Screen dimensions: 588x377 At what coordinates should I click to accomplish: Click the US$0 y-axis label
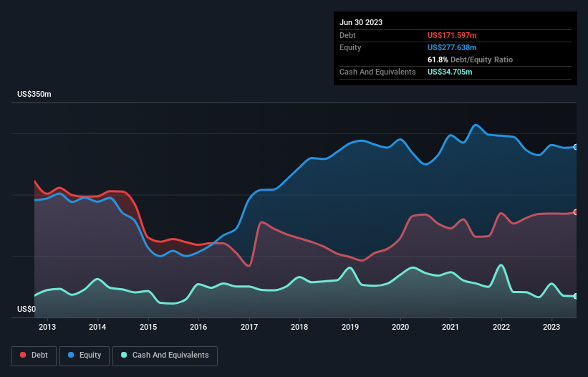click(26, 309)
